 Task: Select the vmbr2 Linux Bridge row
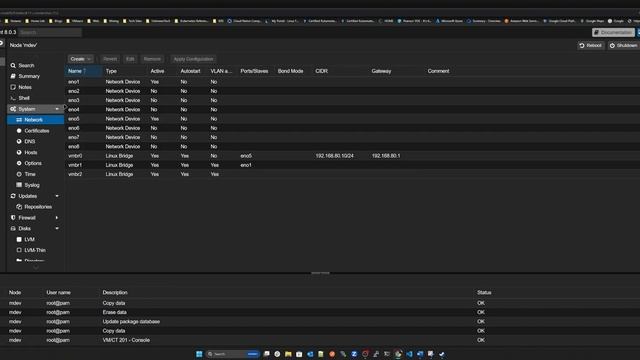pyautogui.click(x=352, y=174)
